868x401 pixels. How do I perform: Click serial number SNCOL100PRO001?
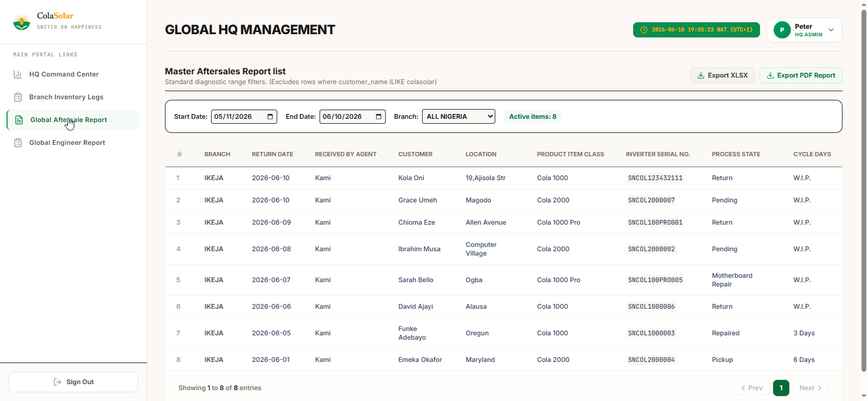(x=655, y=222)
